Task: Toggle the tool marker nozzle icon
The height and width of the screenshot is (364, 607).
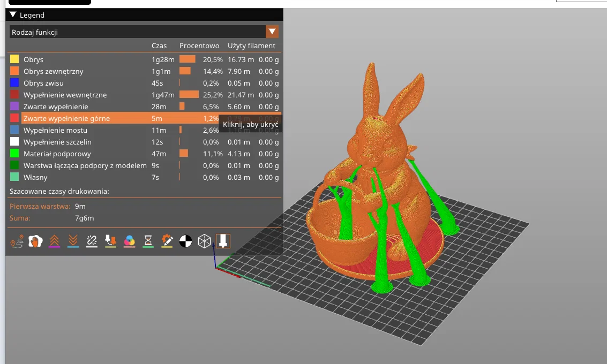Action: tap(223, 241)
